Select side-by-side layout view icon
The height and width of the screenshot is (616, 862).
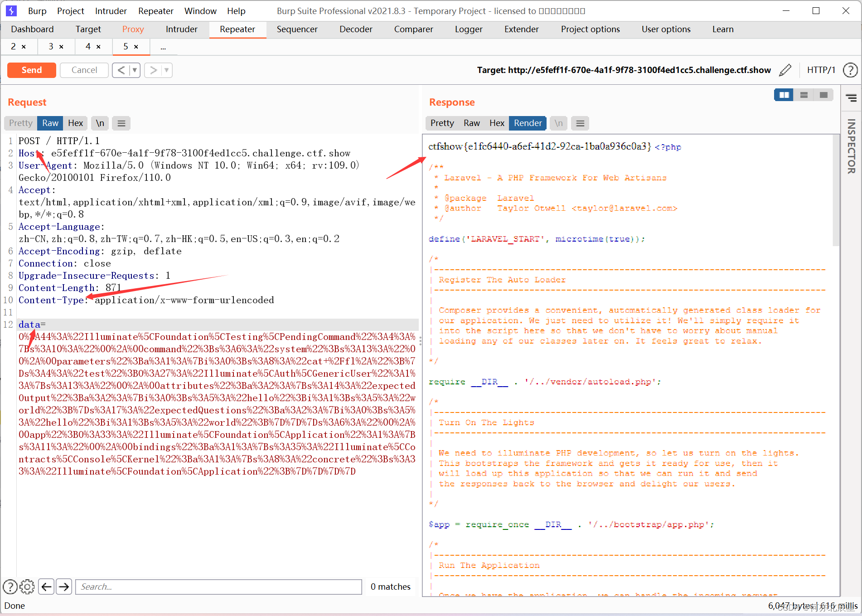tap(784, 95)
